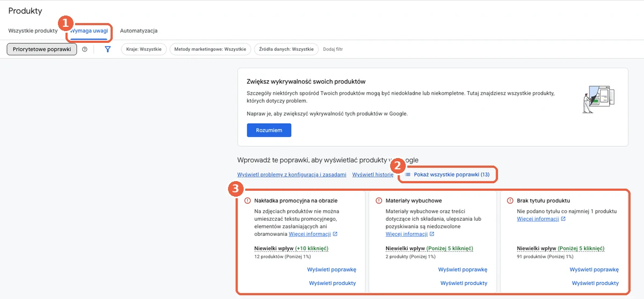Click Wyświetl produkty for Materiały wybuchowe
The height and width of the screenshot is (299, 644).
coord(464,283)
